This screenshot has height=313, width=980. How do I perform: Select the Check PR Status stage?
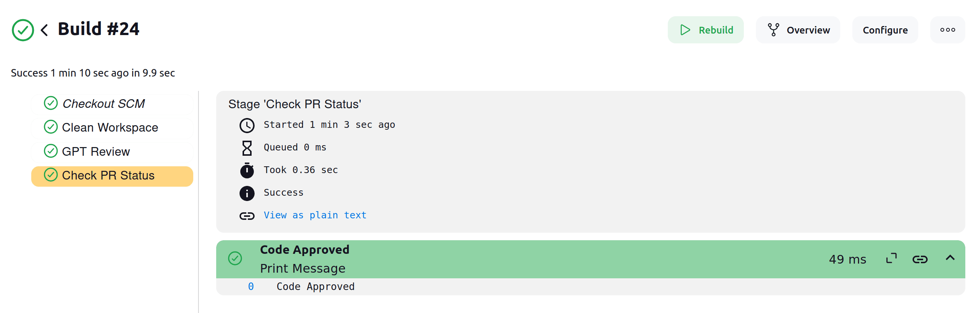[x=112, y=176]
